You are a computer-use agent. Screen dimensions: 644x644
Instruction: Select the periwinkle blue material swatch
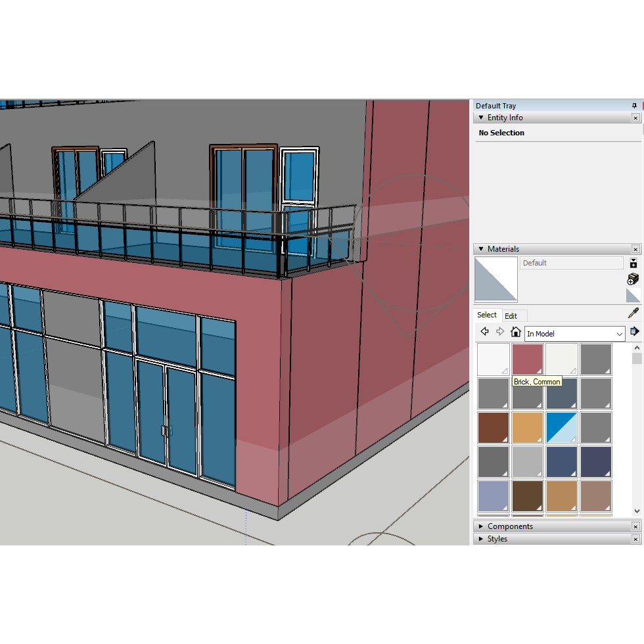click(x=494, y=495)
